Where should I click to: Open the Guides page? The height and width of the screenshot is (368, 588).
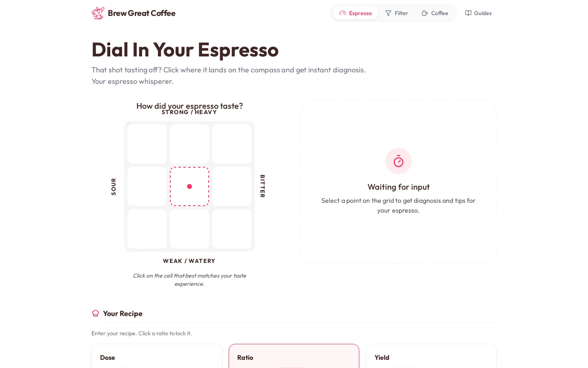tap(478, 13)
